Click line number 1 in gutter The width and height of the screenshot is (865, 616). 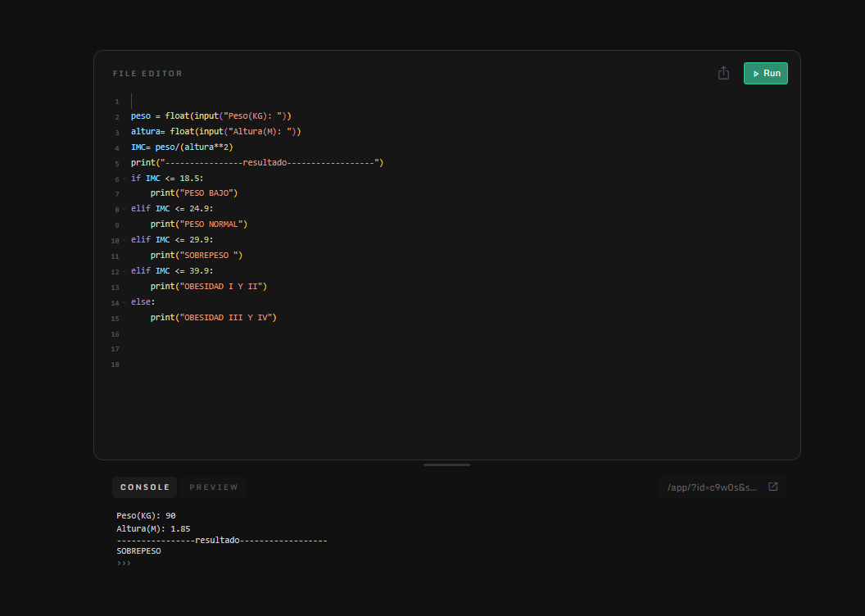(x=116, y=102)
